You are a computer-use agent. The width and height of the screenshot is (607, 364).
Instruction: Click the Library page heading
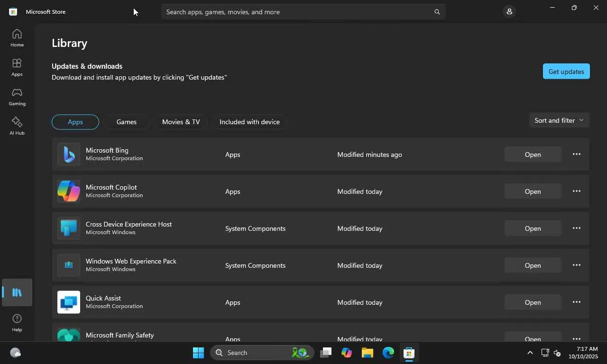(70, 43)
